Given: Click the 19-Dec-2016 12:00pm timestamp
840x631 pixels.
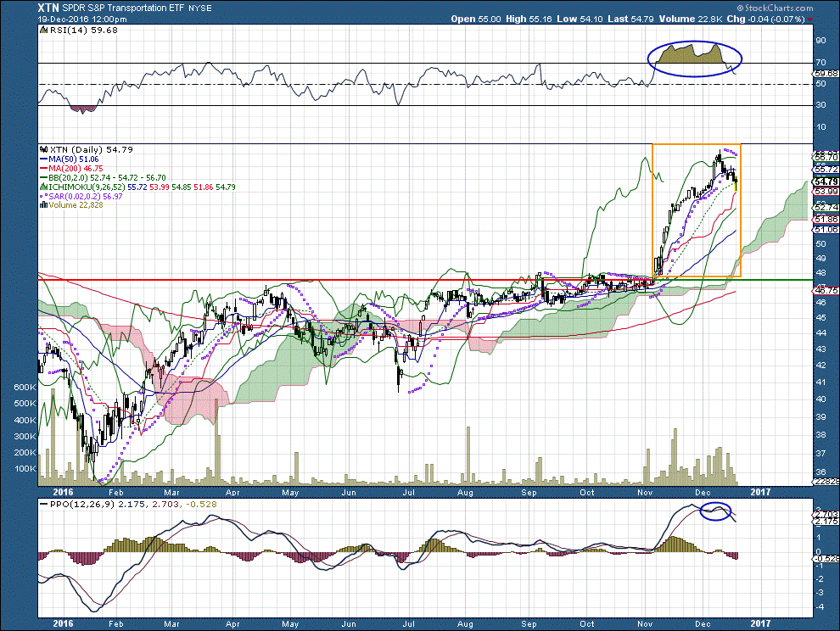Looking at the screenshot, I should pyautogui.click(x=82, y=19).
